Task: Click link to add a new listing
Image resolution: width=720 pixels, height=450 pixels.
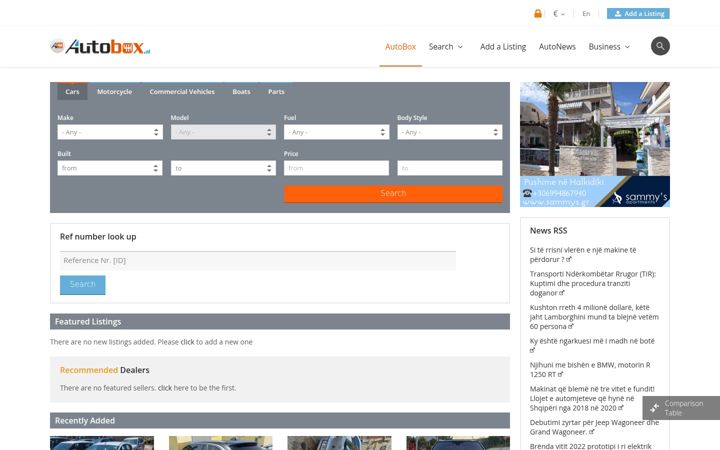Action: tap(187, 342)
